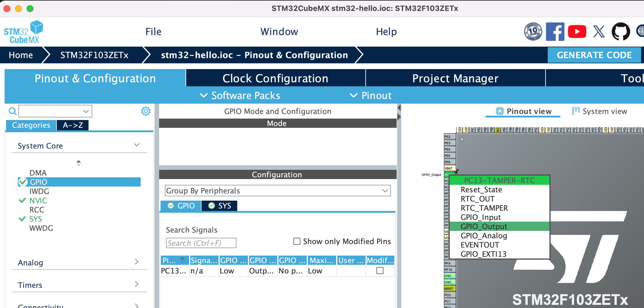Click the search magnifier icon
Screen dimensions: 644x308
(x=13, y=111)
